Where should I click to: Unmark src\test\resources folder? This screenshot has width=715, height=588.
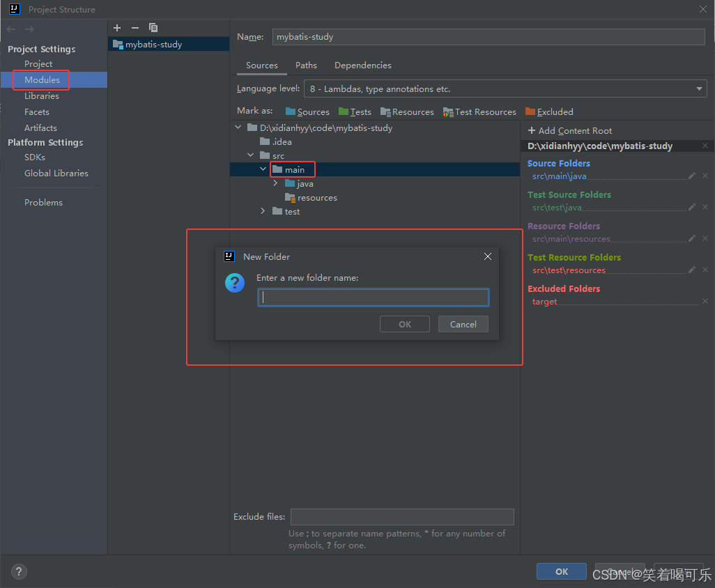[x=705, y=270]
